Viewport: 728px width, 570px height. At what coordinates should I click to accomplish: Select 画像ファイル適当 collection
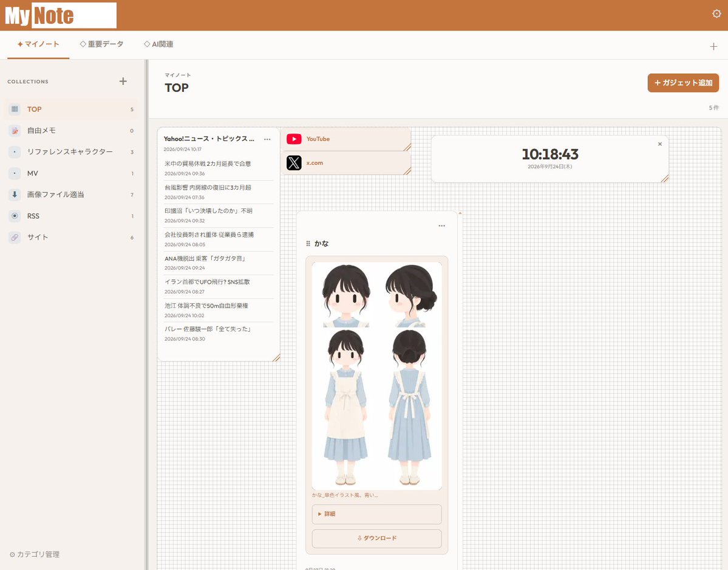[x=72, y=194]
